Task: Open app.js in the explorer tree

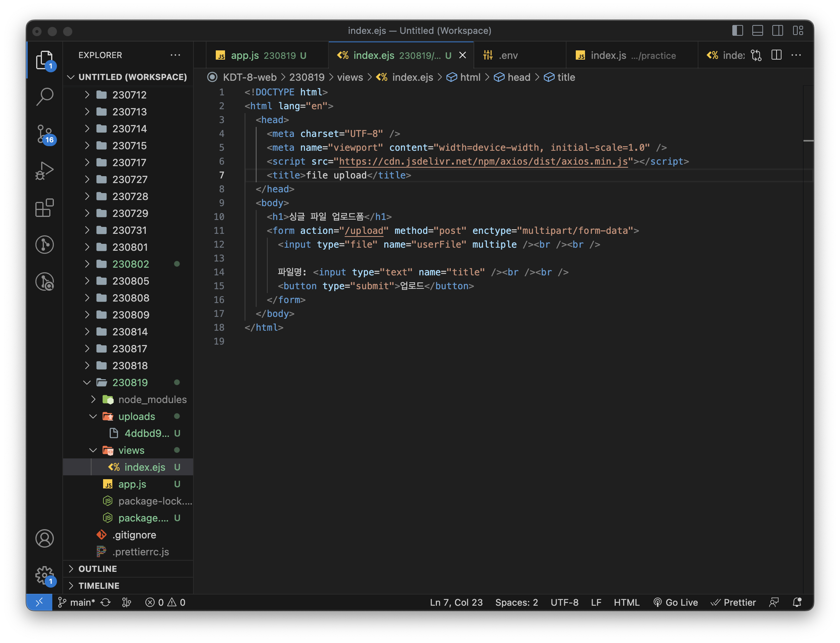Action: pyautogui.click(x=128, y=484)
